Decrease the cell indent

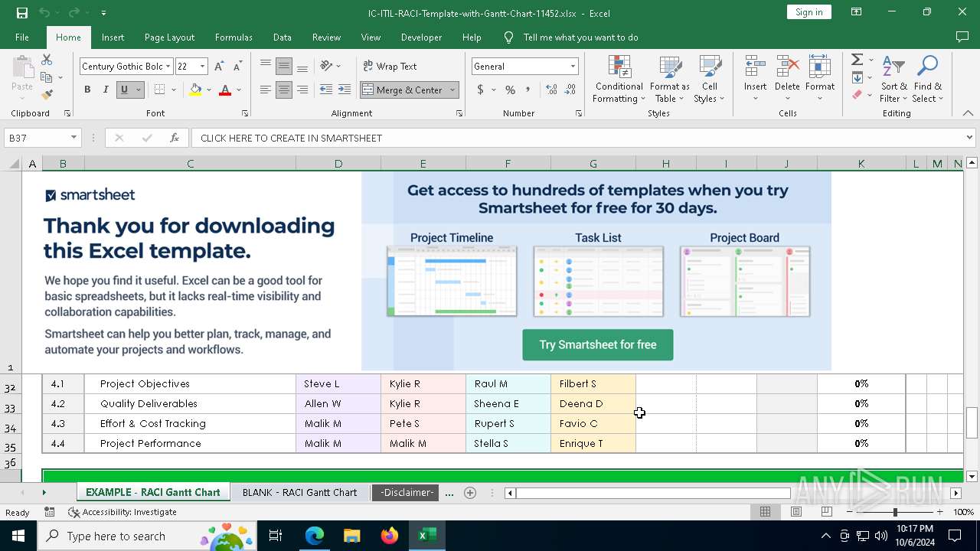click(x=326, y=90)
